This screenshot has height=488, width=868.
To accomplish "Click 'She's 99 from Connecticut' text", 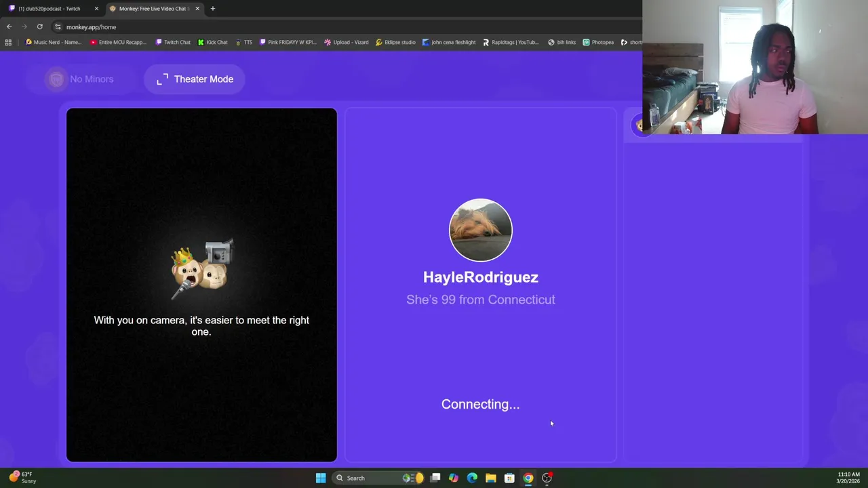I will pyautogui.click(x=481, y=300).
